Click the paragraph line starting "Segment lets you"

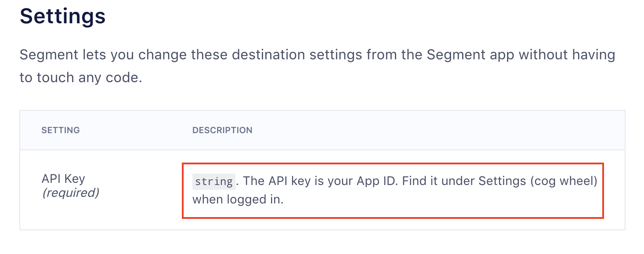pyautogui.click(x=317, y=55)
